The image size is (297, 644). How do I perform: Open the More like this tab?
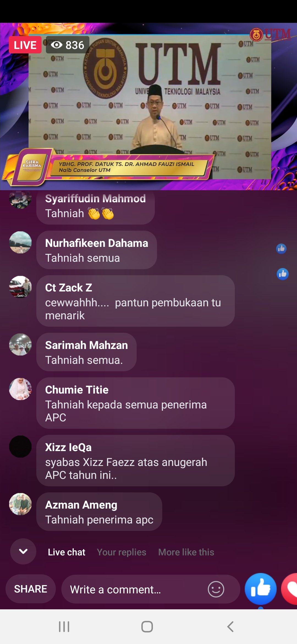(x=186, y=552)
